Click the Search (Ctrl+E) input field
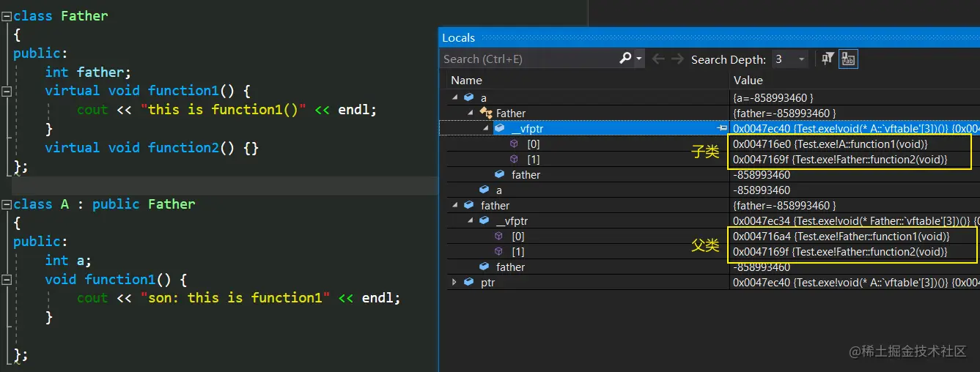 529,59
